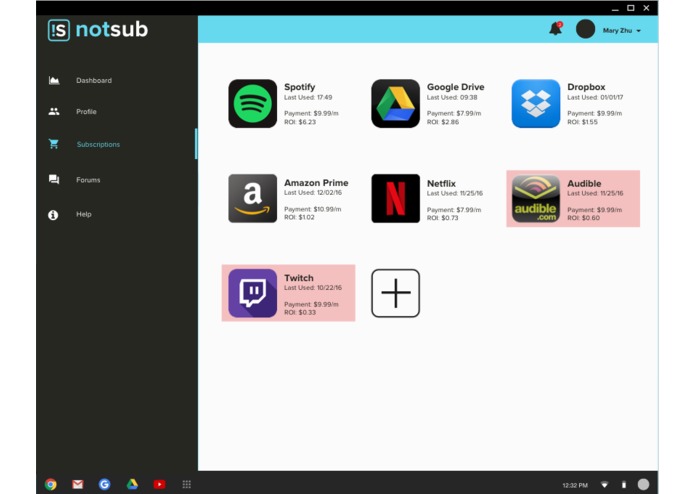Click Google Drive's Payment: $7.99/m text
The height and width of the screenshot is (494, 695).
coord(454,113)
